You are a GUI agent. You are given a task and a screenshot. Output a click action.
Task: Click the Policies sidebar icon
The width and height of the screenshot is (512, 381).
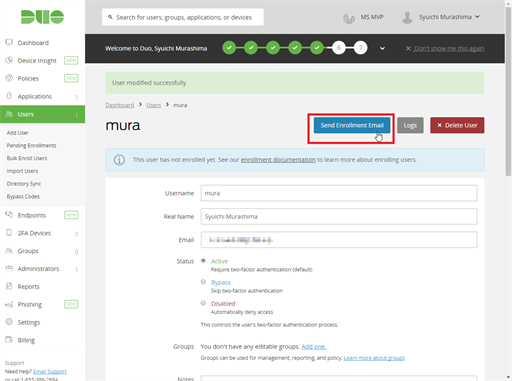[x=9, y=78]
